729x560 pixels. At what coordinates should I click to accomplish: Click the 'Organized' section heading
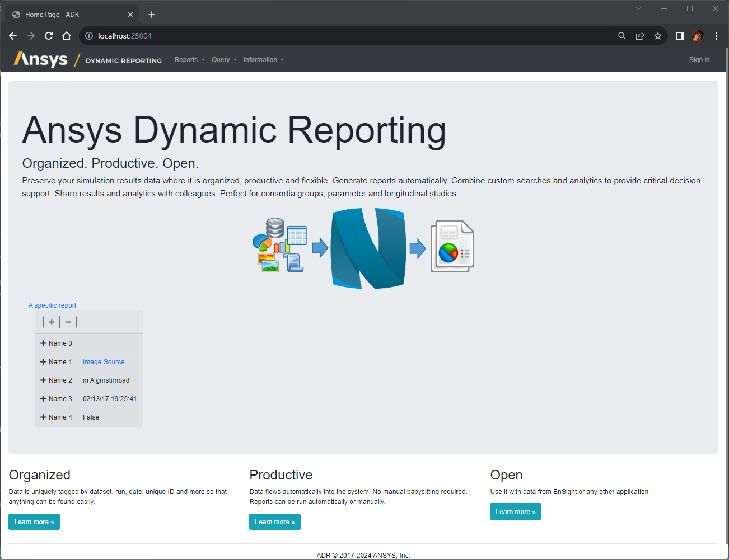click(40, 475)
